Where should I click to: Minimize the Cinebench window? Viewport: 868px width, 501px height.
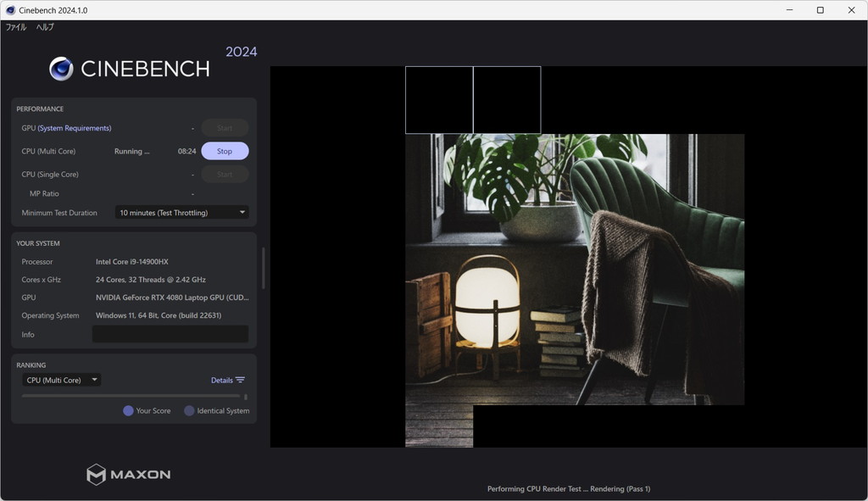789,10
